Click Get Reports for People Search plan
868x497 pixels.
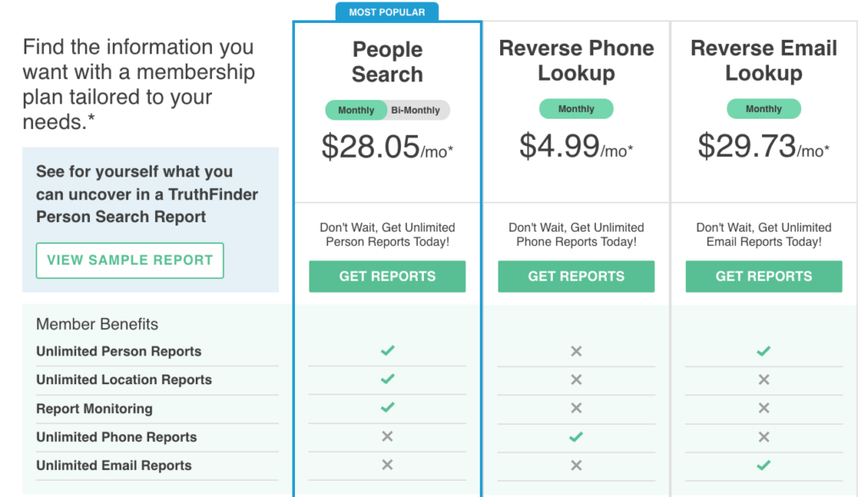(x=387, y=276)
